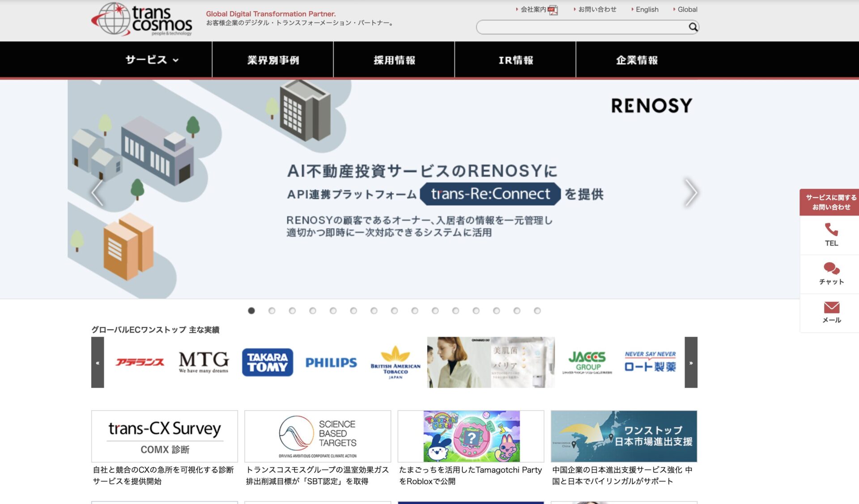Select the eighth carousel dot
859x504 pixels.
click(394, 311)
